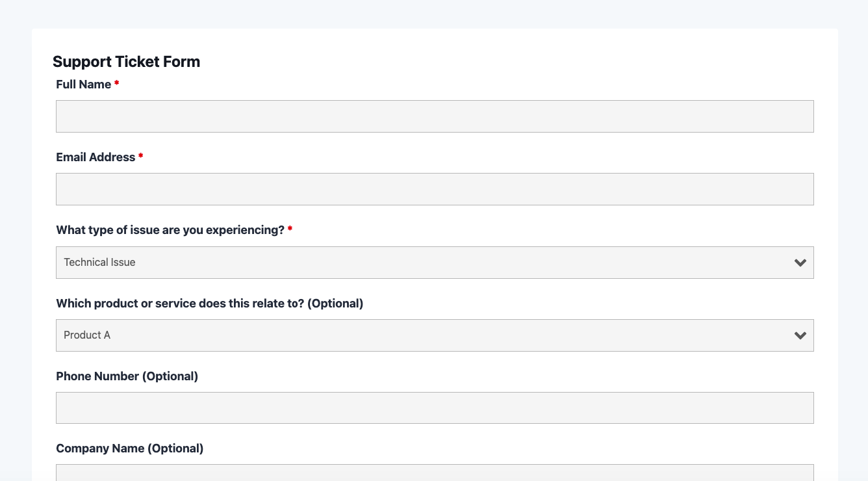Click the Phone Number (Optional) label
868x481 pixels.
(x=127, y=376)
